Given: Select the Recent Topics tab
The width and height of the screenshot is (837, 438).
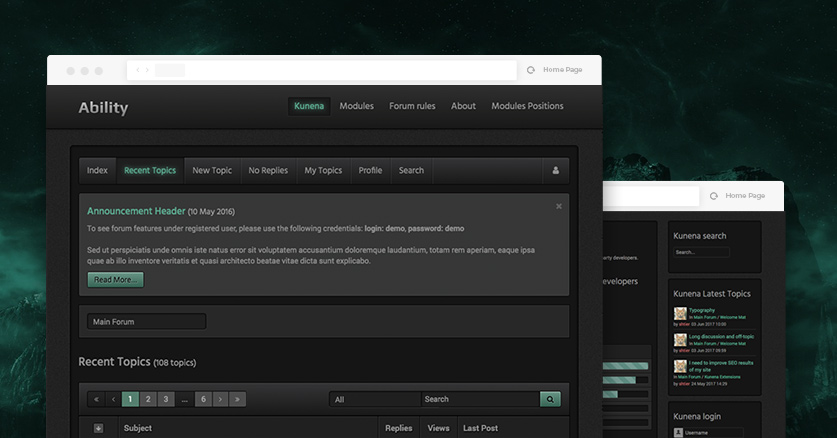Looking at the screenshot, I should pos(150,170).
